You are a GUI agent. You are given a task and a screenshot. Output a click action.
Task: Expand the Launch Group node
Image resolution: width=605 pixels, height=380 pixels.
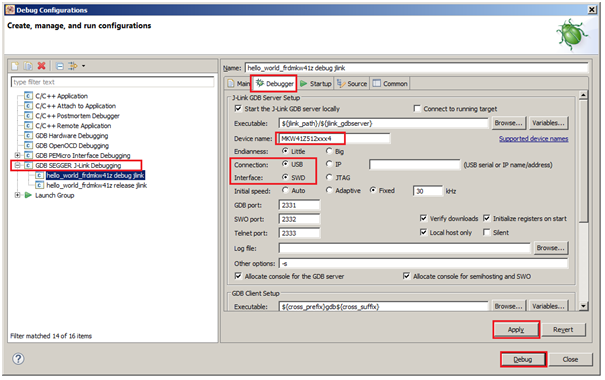(17, 195)
